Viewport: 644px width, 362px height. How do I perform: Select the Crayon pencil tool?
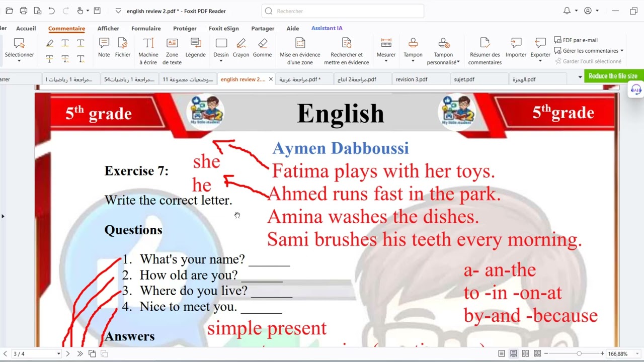pos(241,48)
